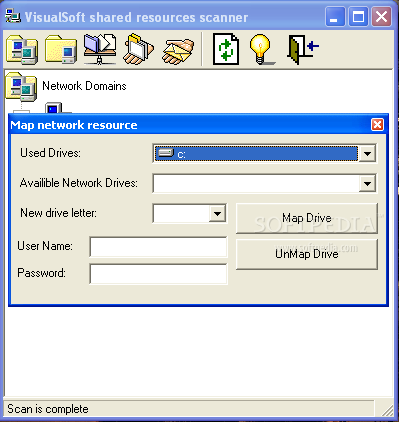This screenshot has width=399, height=422.
Task: Click the hand holding envelope toolbar icon
Action: click(x=178, y=51)
